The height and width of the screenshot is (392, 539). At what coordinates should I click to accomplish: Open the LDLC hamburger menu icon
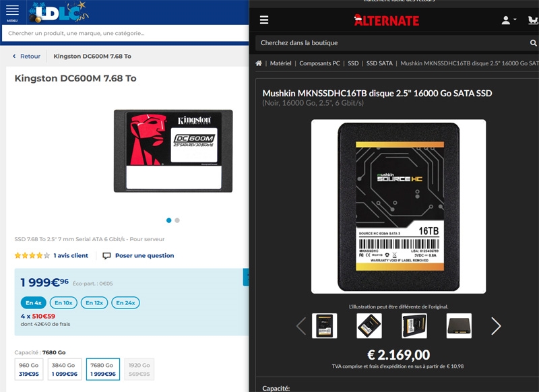[x=12, y=11]
